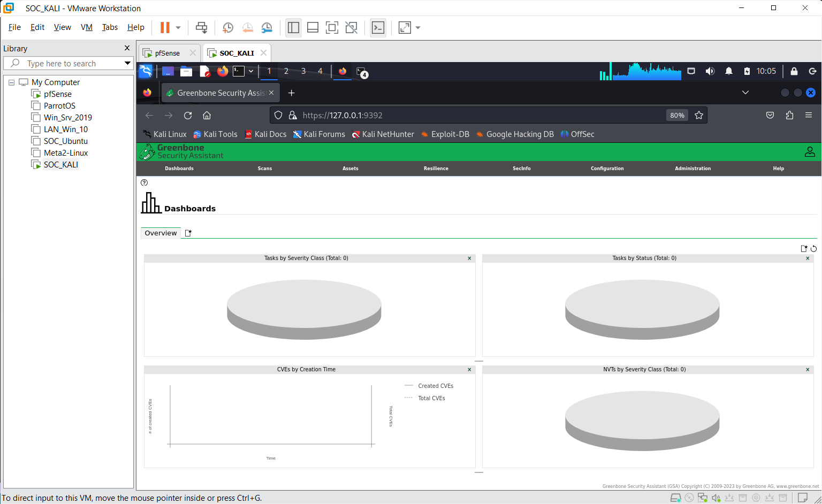Open the library search dropdown arrow

127,63
